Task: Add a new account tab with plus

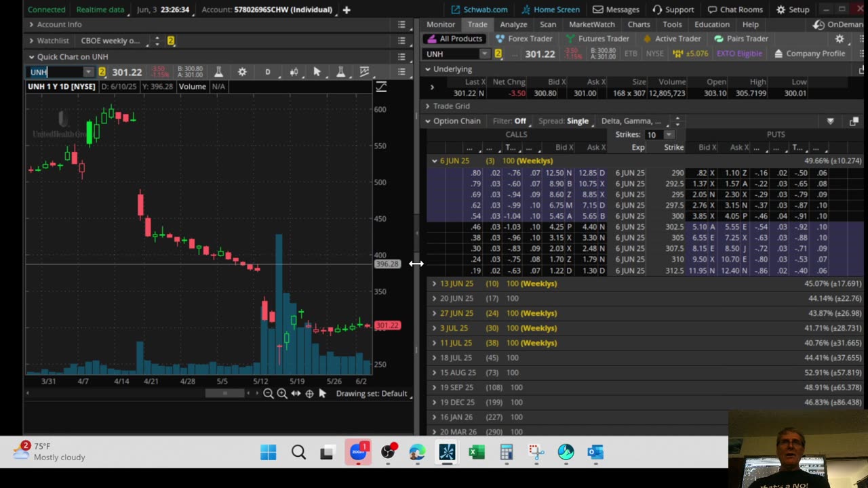Action: point(346,9)
